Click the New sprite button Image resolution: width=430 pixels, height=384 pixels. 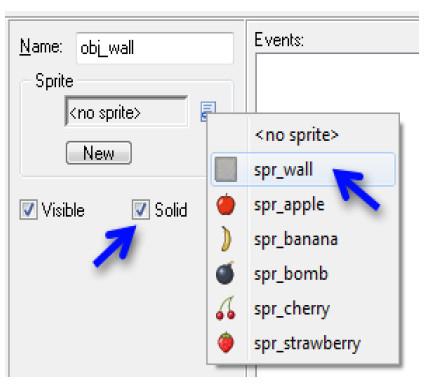tap(99, 153)
